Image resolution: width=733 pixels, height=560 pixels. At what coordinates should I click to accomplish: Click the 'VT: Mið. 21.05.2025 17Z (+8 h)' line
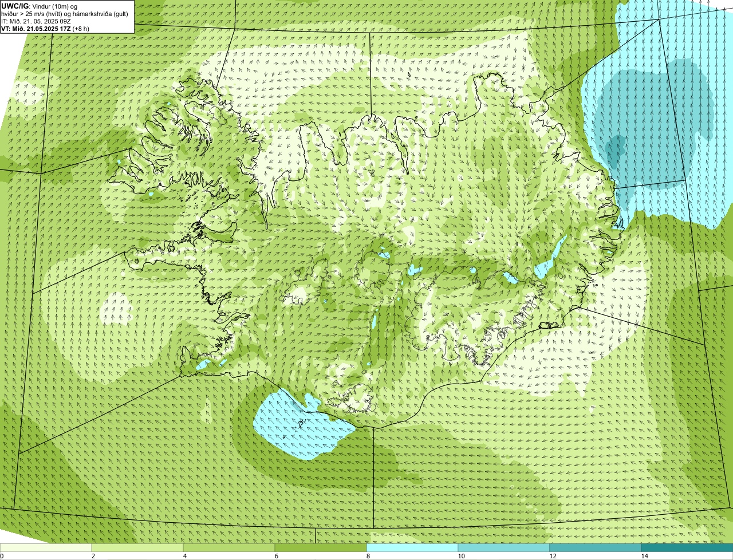(x=45, y=29)
